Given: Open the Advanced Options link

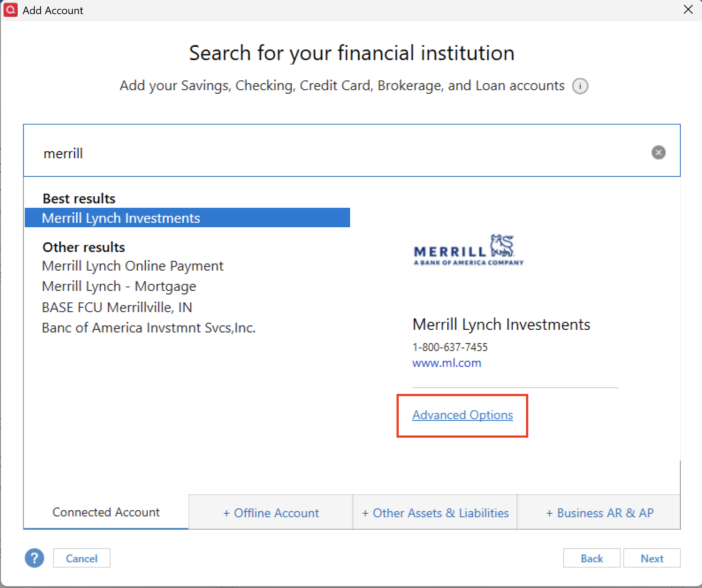Looking at the screenshot, I should point(462,415).
